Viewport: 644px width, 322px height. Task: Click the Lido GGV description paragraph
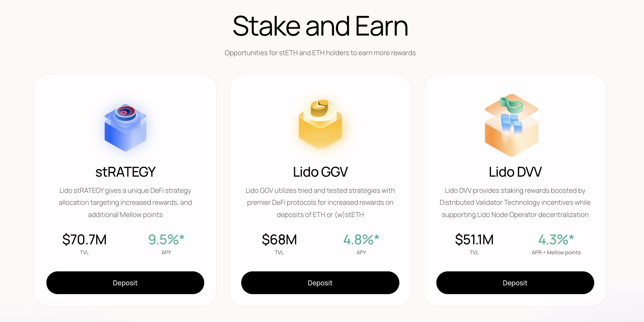coord(320,203)
